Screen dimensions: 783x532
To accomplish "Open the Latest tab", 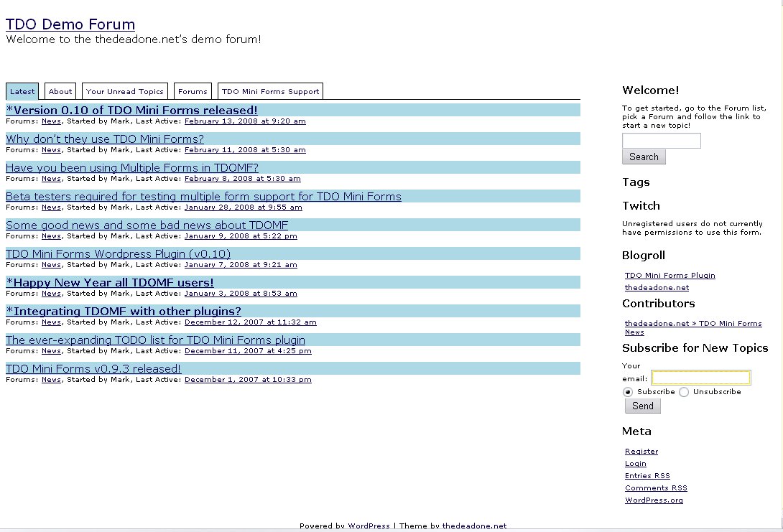I will (x=22, y=91).
